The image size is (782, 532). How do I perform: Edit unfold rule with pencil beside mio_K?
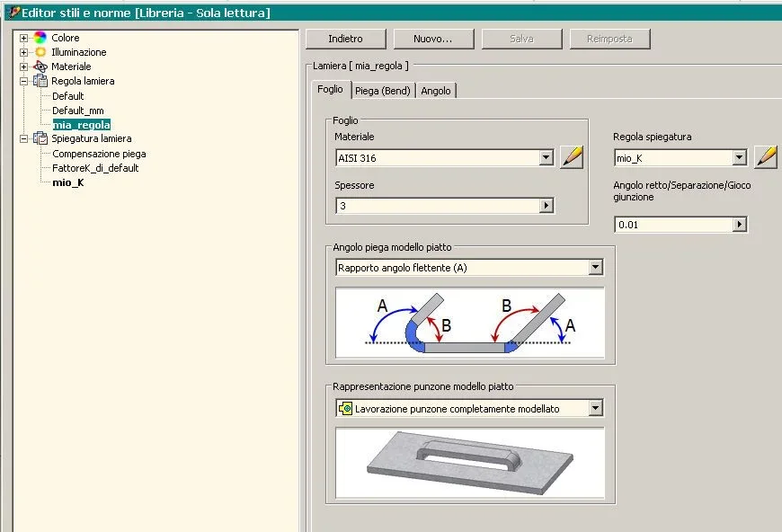click(766, 157)
